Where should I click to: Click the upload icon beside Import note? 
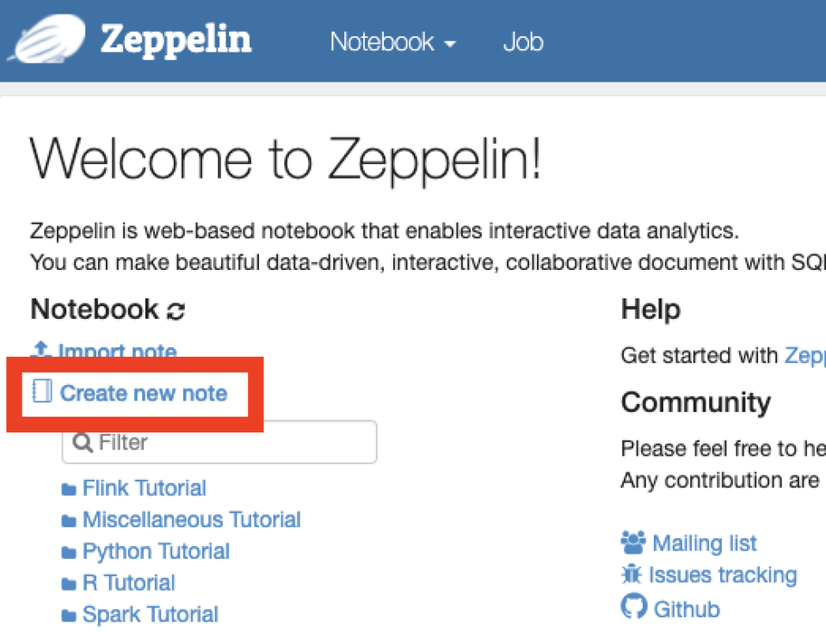[40, 351]
